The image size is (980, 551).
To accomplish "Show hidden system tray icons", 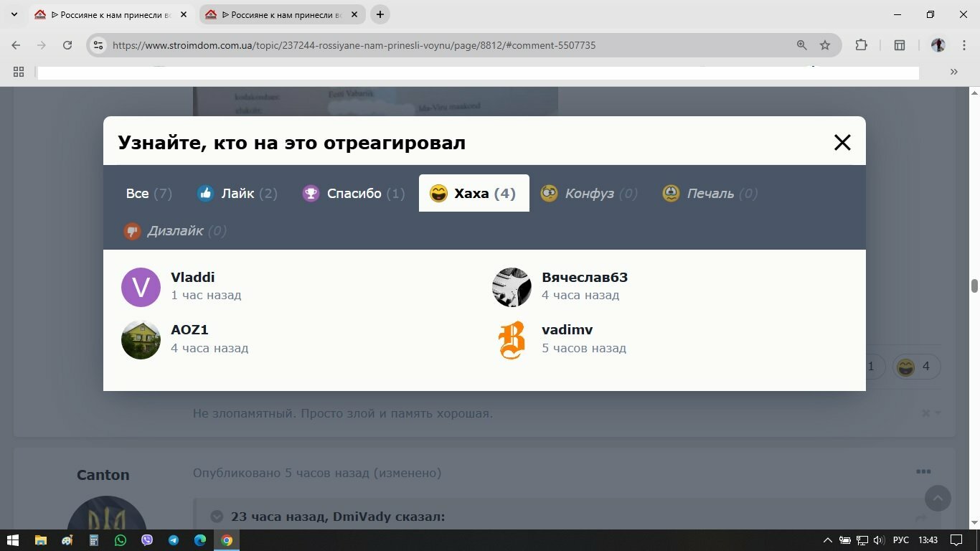I will (828, 540).
